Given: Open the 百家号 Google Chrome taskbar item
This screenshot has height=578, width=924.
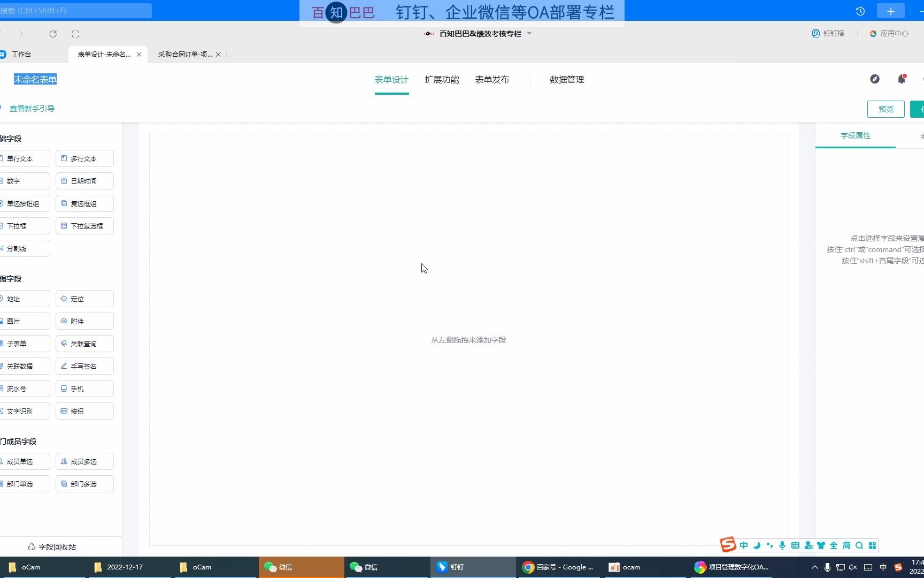Looking at the screenshot, I should (559, 567).
